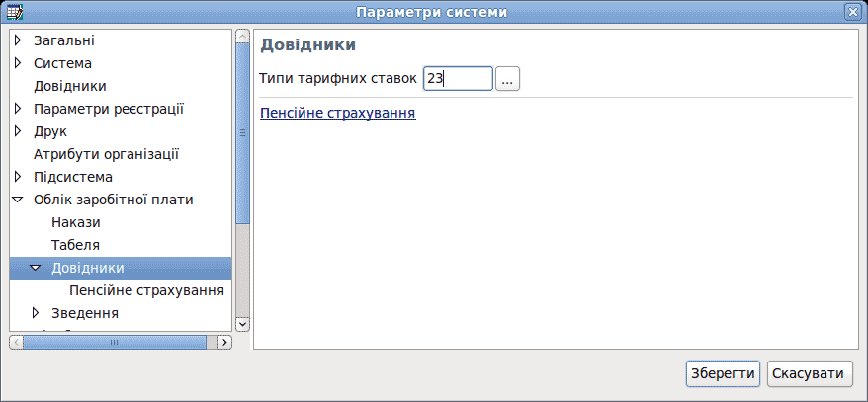This screenshot has height=402, width=868.
Task: Expand the Зведення tree node
Action: click(x=36, y=313)
